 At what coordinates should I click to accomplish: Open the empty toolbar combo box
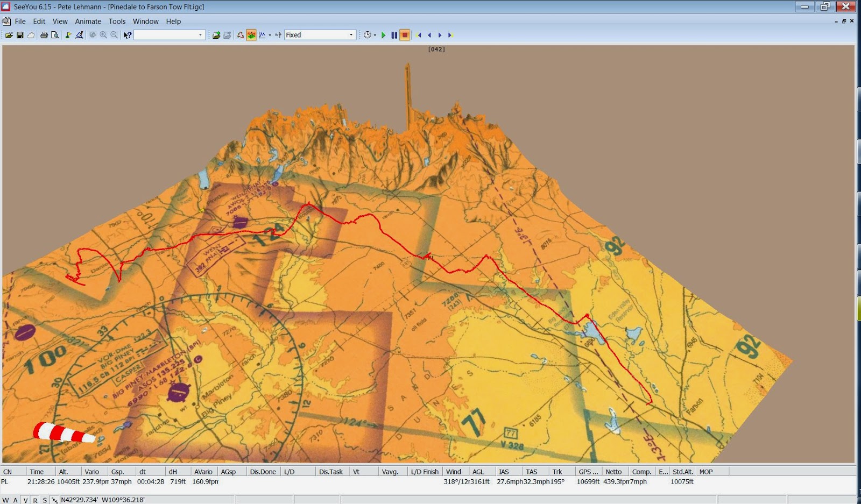(170, 35)
